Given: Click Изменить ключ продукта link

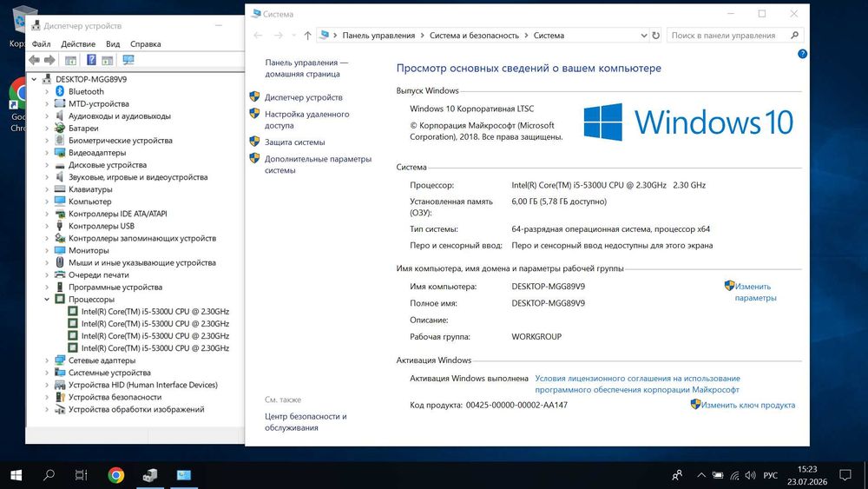Looking at the screenshot, I should coord(748,405).
